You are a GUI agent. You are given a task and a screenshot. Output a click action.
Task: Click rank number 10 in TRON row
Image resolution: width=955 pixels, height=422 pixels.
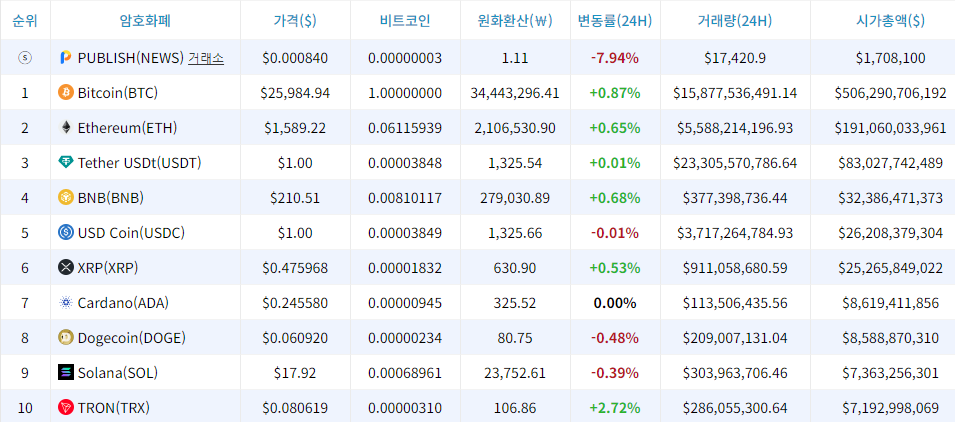tap(25, 407)
